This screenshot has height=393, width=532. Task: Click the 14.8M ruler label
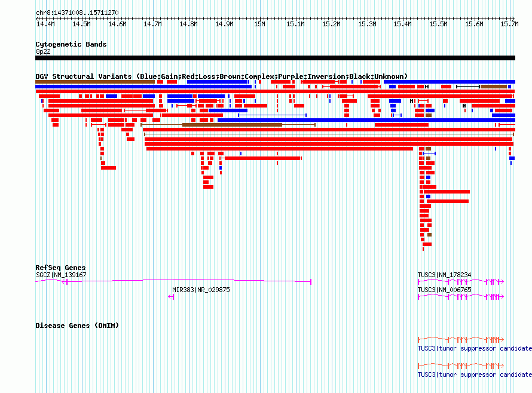coord(188,24)
